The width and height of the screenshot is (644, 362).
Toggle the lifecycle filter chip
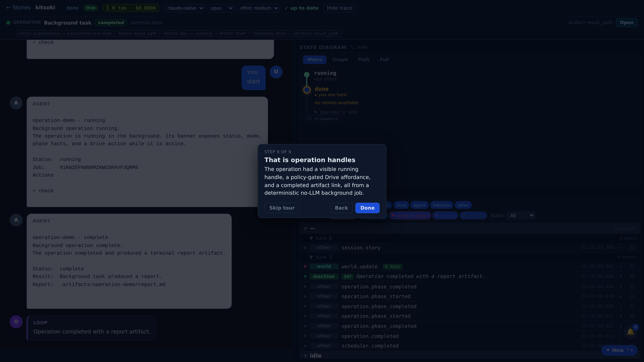473,216
